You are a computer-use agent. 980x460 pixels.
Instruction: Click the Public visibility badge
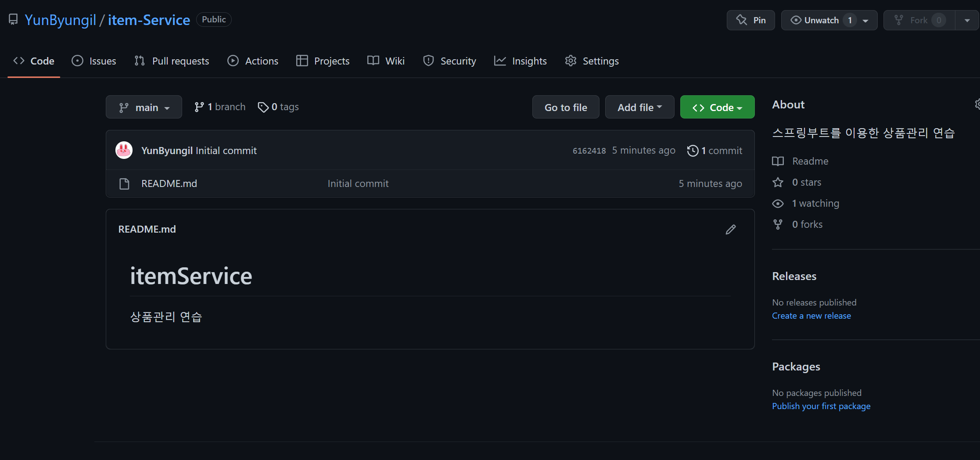(x=214, y=19)
